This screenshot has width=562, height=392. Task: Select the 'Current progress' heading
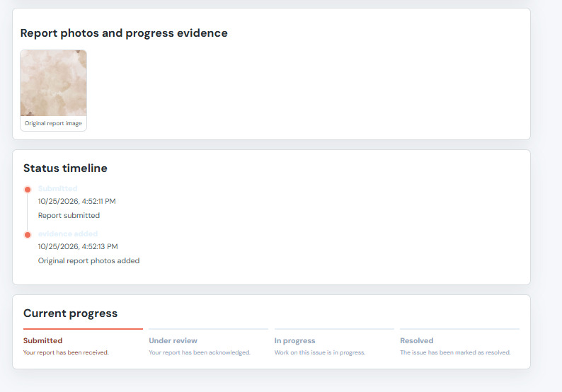click(x=70, y=313)
